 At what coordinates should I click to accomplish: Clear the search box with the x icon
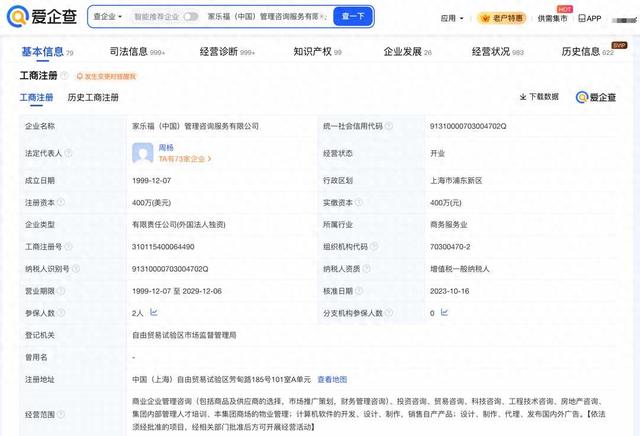[322, 17]
